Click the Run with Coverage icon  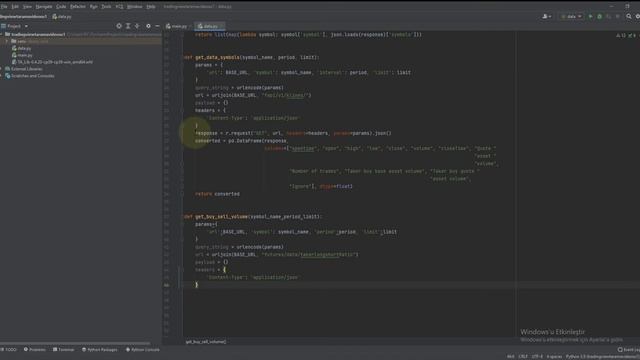(x=609, y=17)
